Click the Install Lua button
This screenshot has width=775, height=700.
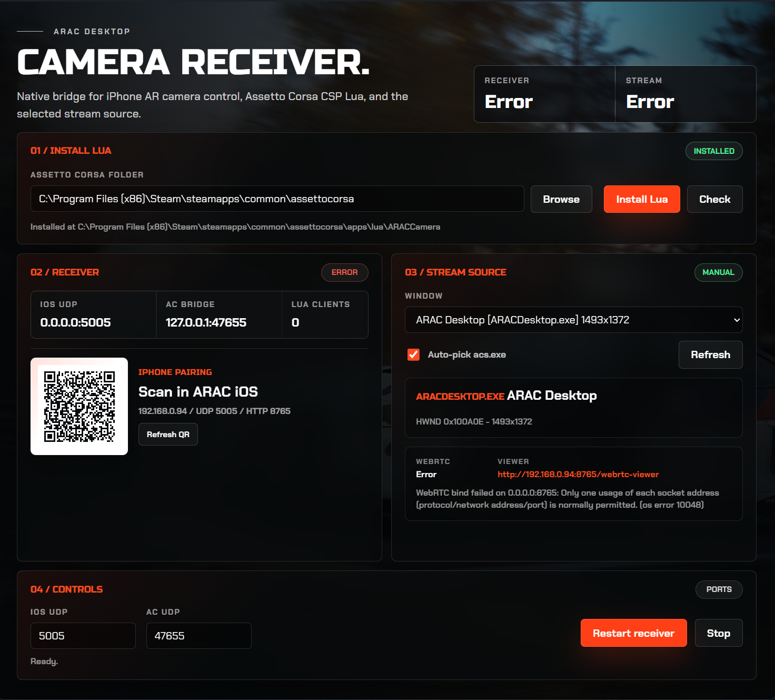point(642,199)
